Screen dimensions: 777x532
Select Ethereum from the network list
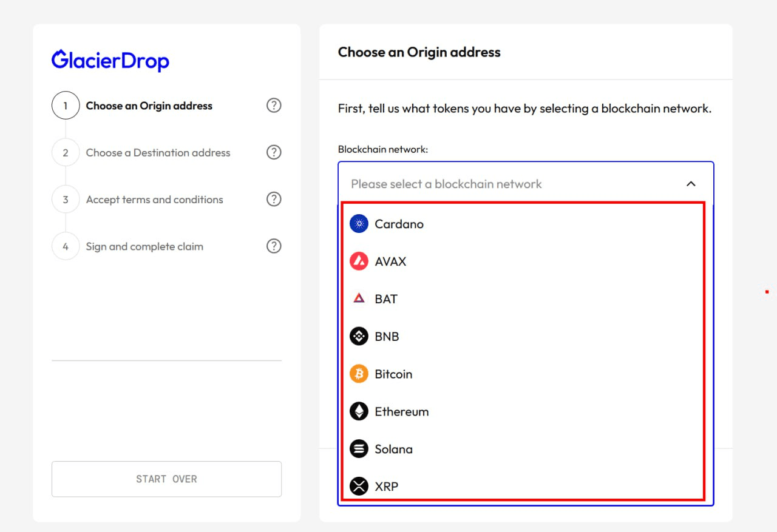pyautogui.click(x=523, y=411)
